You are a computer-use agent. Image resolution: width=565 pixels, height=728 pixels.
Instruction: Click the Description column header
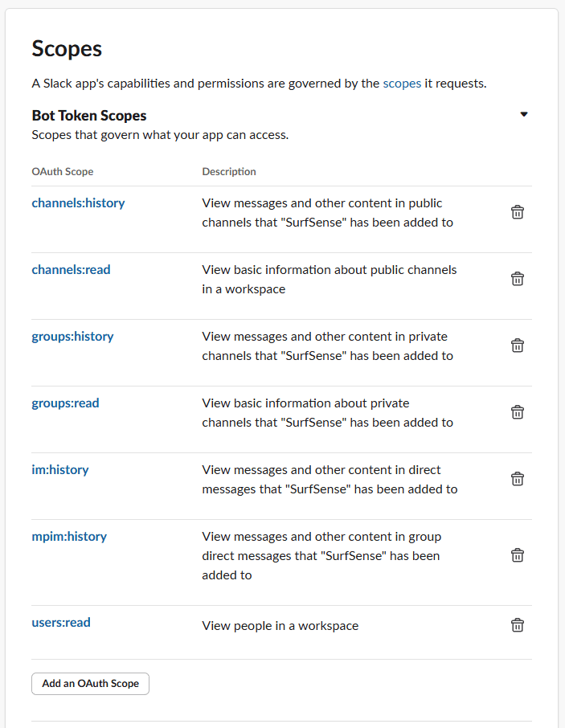228,171
